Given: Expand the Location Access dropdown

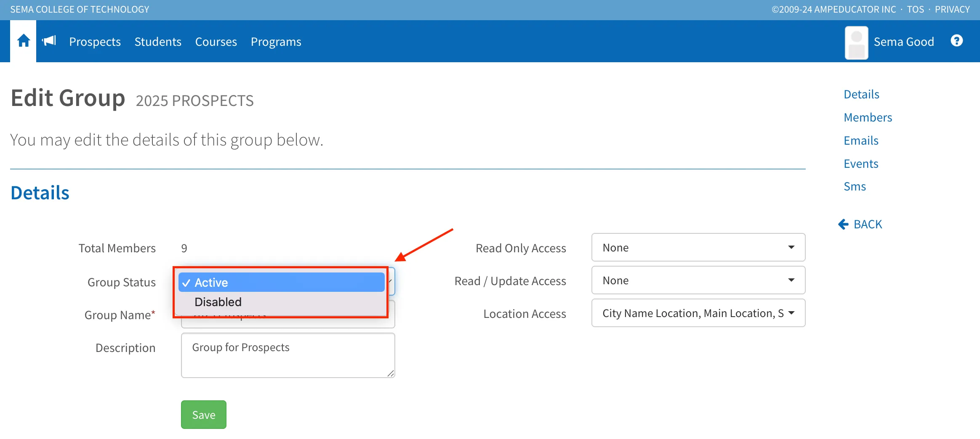Looking at the screenshot, I should (x=698, y=313).
